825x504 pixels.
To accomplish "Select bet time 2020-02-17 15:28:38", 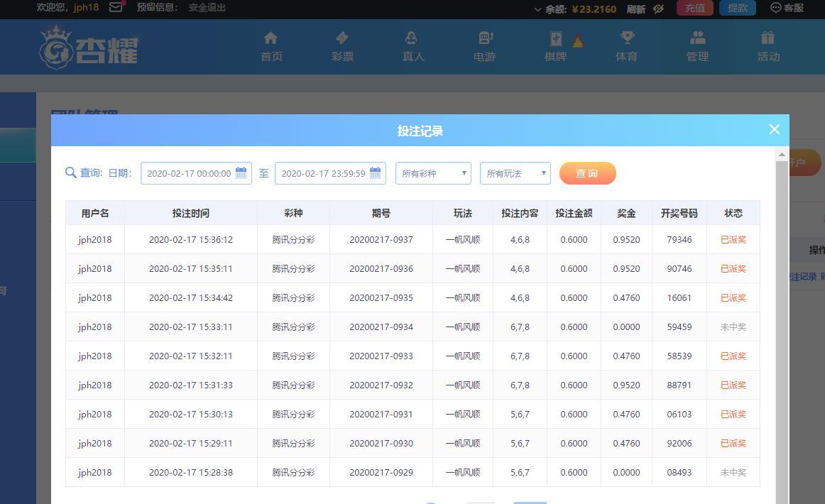I will tap(190, 473).
